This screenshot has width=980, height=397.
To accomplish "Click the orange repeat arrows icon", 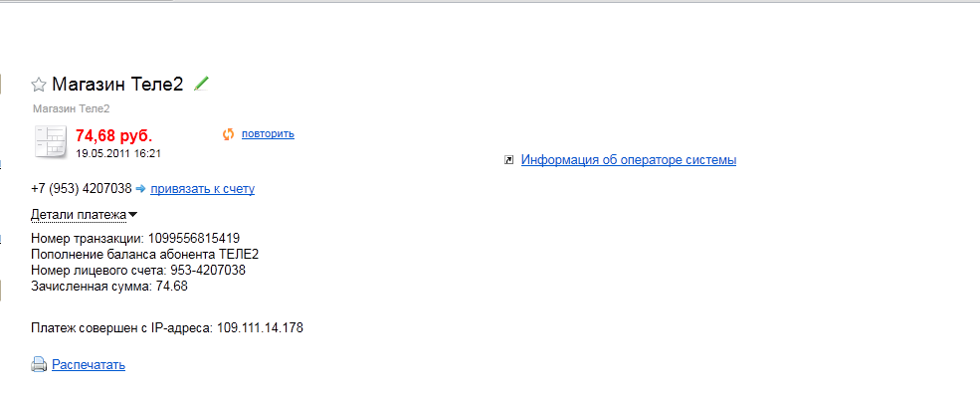I will pyautogui.click(x=228, y=133).
